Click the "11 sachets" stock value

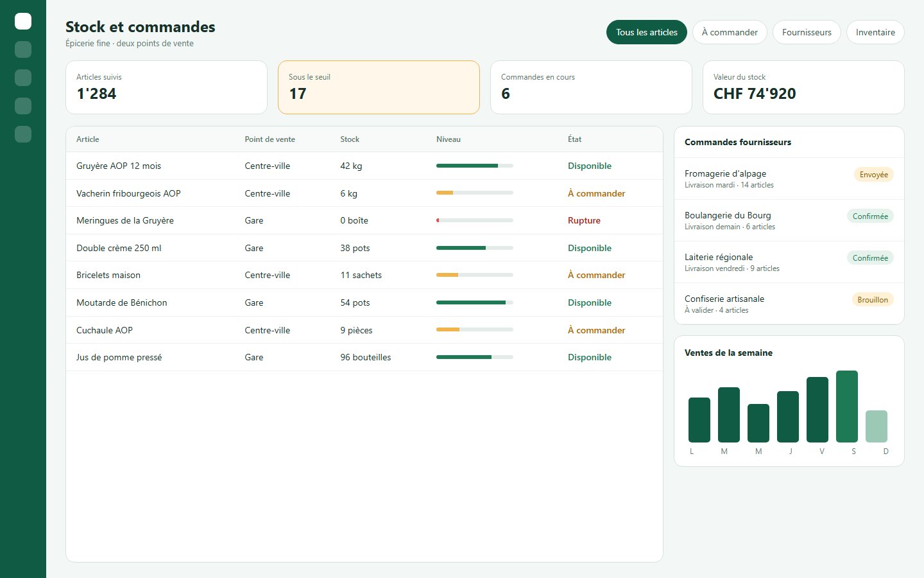(361, 275)
